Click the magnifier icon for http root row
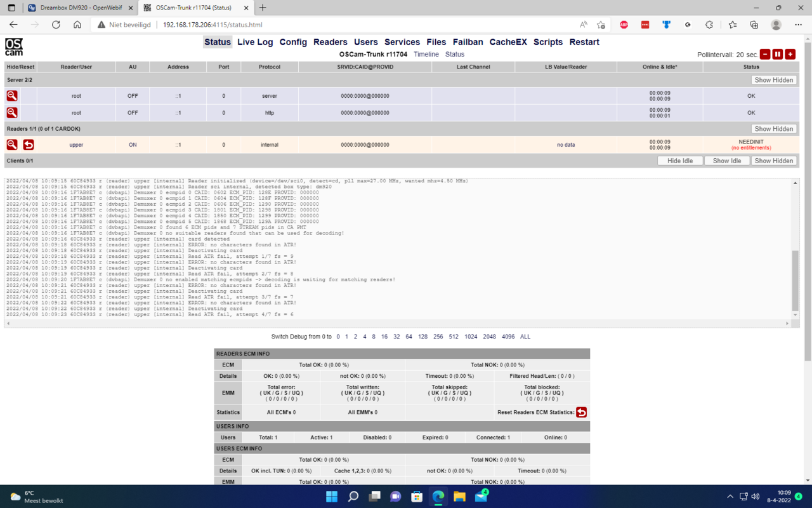The image size is (812, 508). pyautogui.click(x=12, y=113)
